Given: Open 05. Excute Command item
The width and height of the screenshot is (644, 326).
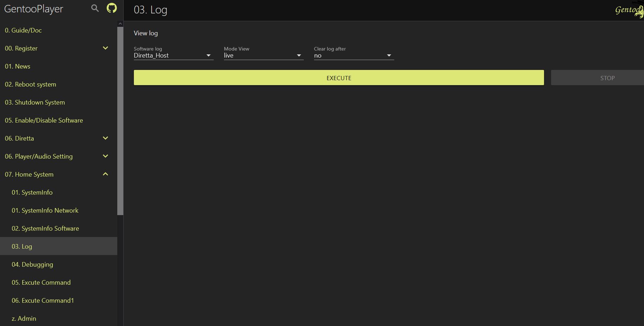Looking at the screenshot, I should click(x=59, y=283).
